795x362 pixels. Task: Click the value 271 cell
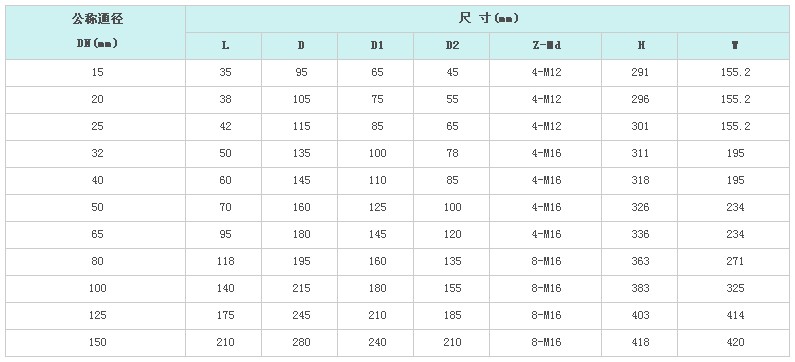(734, 262)
